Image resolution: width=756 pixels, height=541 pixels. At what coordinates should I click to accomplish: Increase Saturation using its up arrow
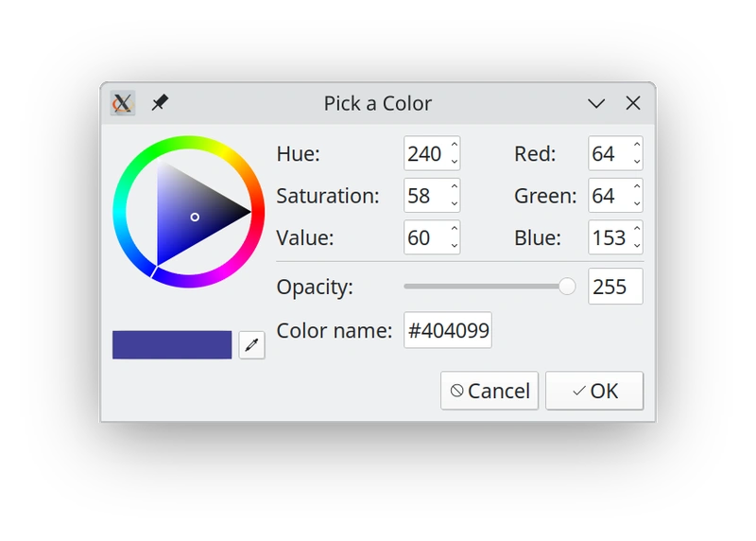(455, 187)
